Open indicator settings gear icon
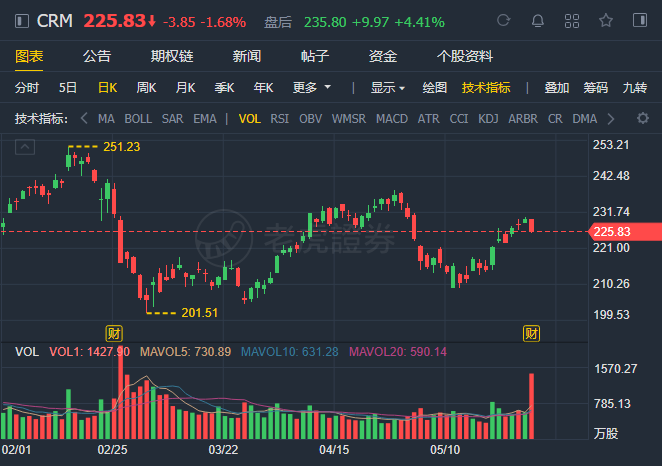662x466 pixels. pos(643,118)
